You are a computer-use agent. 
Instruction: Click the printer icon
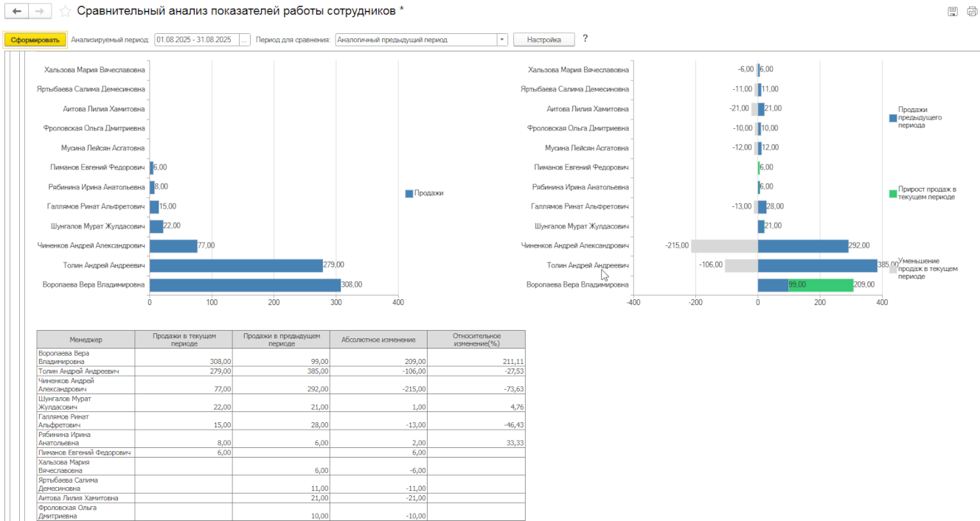pyautogui.click(x=971, y=12)
